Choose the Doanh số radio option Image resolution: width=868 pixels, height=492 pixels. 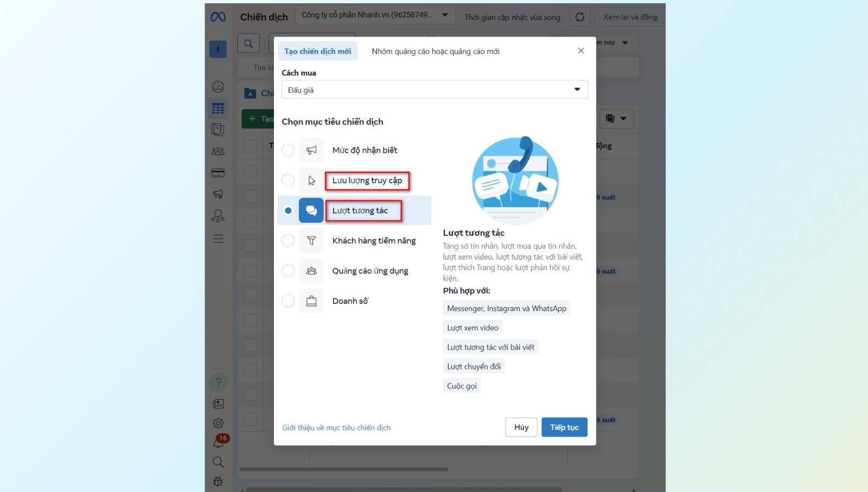(x=288, y=301)
